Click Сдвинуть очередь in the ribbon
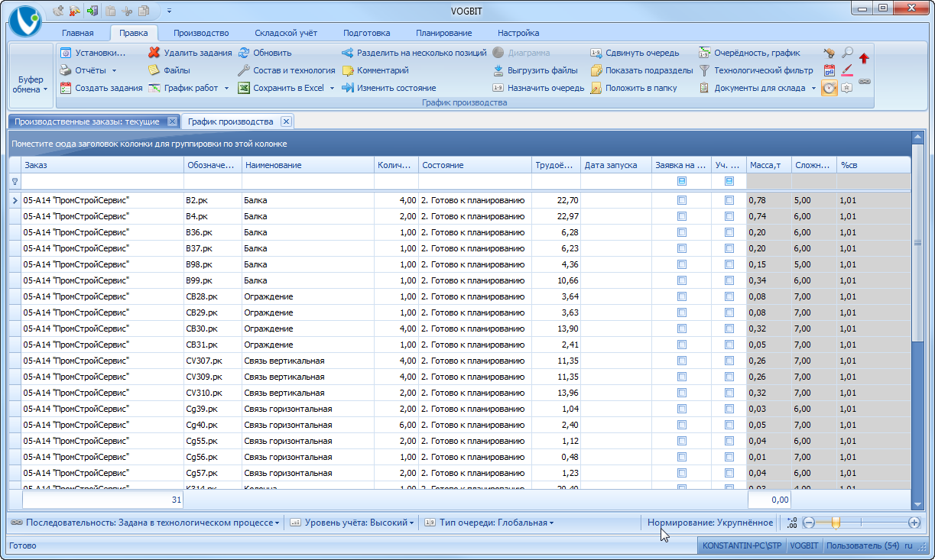Viewport: 935px width, 560px height. click(635, 53)
